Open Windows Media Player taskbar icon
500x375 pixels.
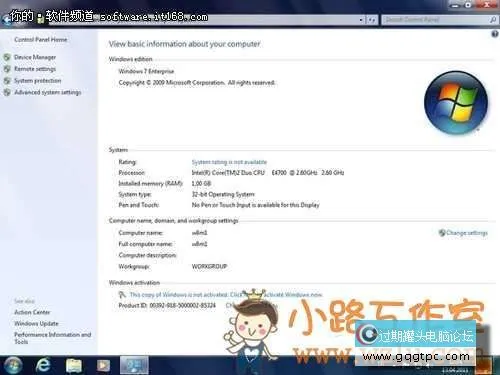103,365
